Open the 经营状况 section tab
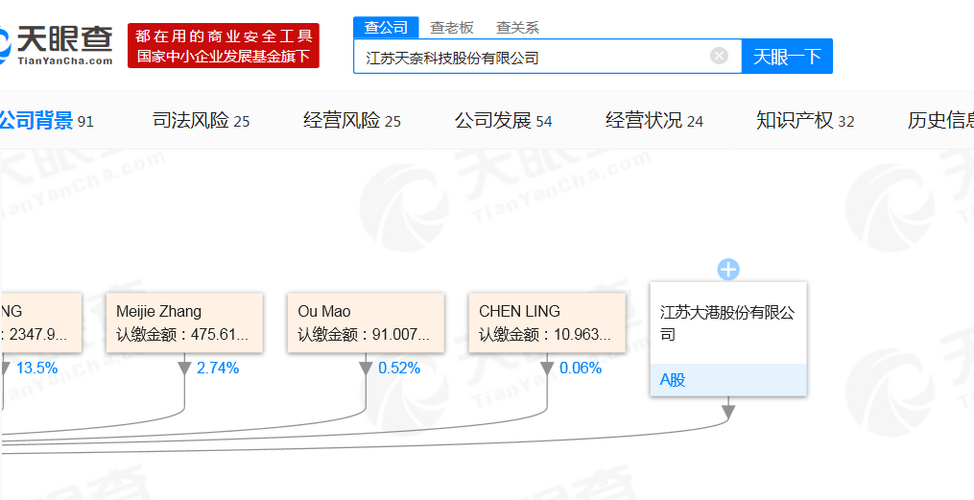Viewport: 974px width, 500px height. 654,120
